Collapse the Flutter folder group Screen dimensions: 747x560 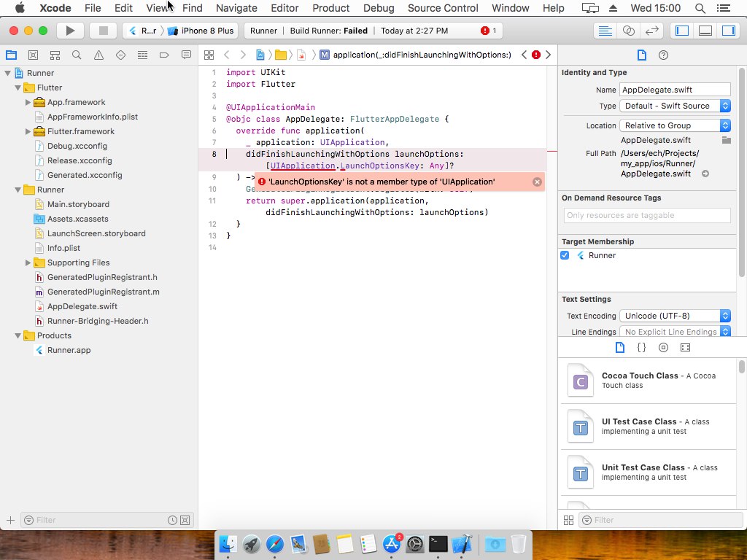(x=18, y=87)
